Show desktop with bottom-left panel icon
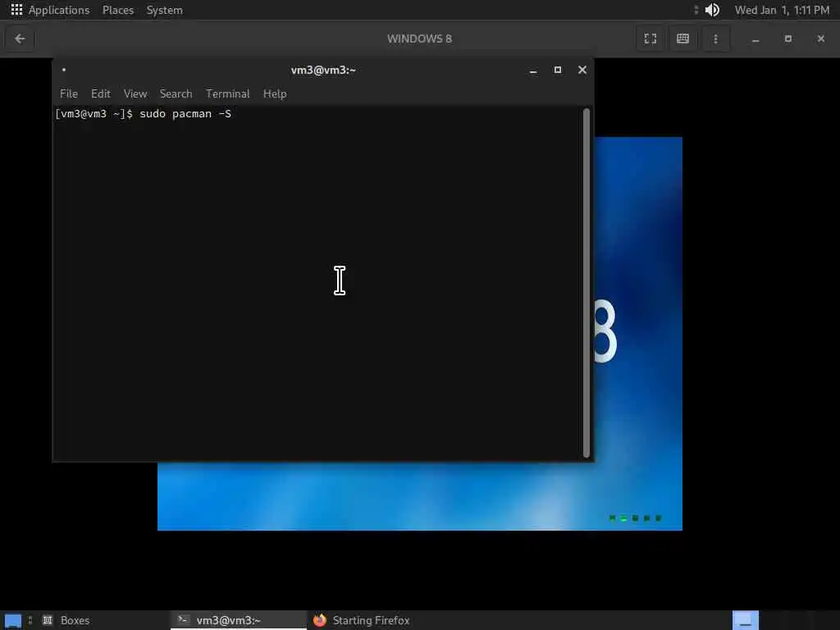Viewport: 840px width, 630px height. point(13,621)
